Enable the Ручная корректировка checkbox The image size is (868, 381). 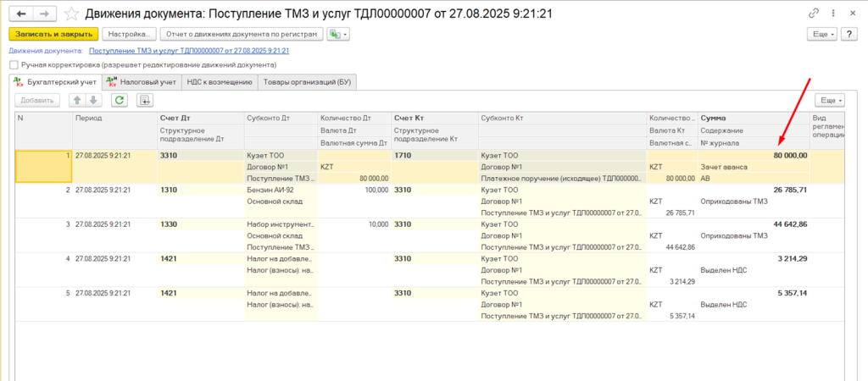pyautogui.click(x=14, y=65)
